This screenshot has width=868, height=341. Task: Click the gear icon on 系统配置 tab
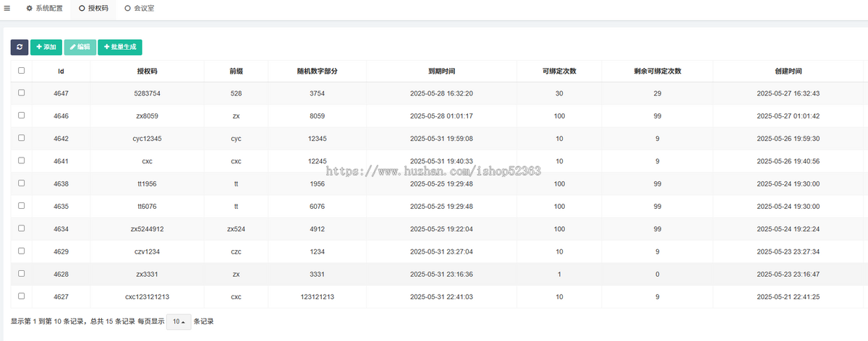(x=29, y=9)
